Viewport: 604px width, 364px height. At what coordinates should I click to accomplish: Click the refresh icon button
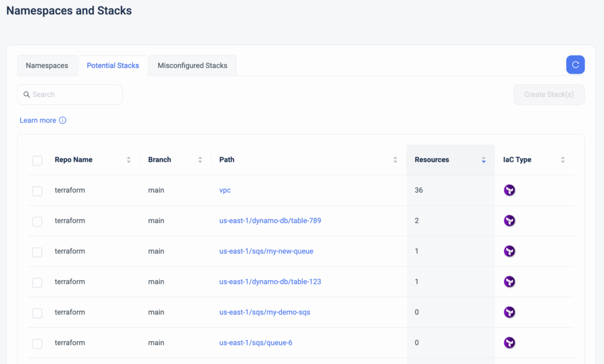575,65
